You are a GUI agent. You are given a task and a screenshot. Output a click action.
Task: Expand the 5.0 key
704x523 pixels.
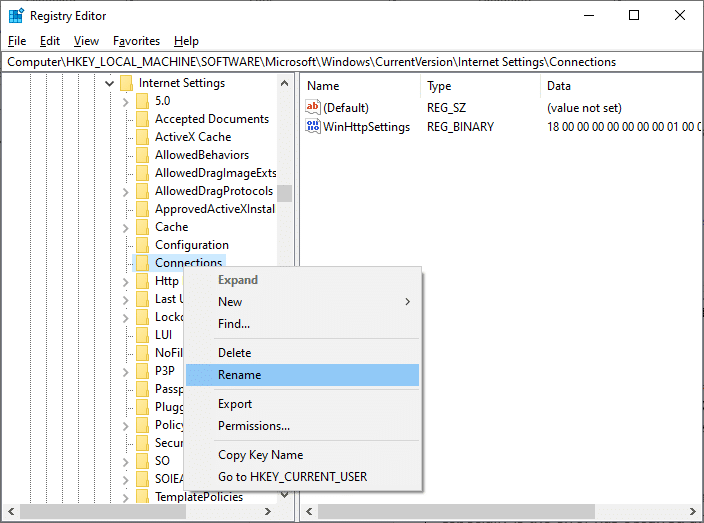coord(126,102)
